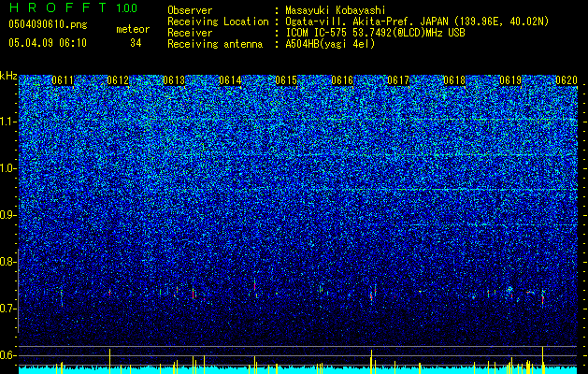This screenshot has height=374, width=588.
Task: Click the 0615 time marker
Action: [x=286, y=80]
